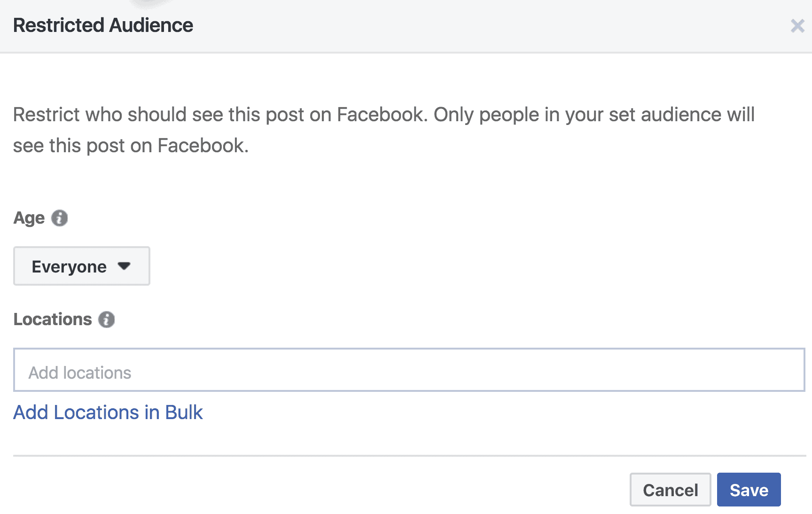Click the Restricted Audience dialog title

[103, 25]
